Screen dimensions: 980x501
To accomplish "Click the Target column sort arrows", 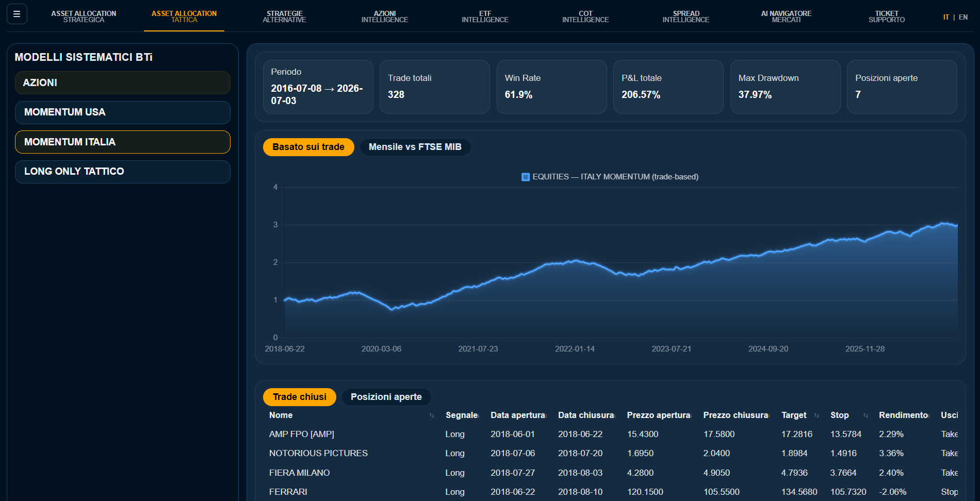I will coord(816,415).
